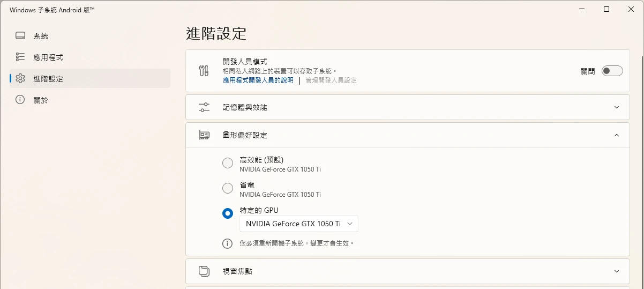Click the info icon beside restart notice
Image resolution: width=644 pixels, height=289 pixels.
pos(228,243)
